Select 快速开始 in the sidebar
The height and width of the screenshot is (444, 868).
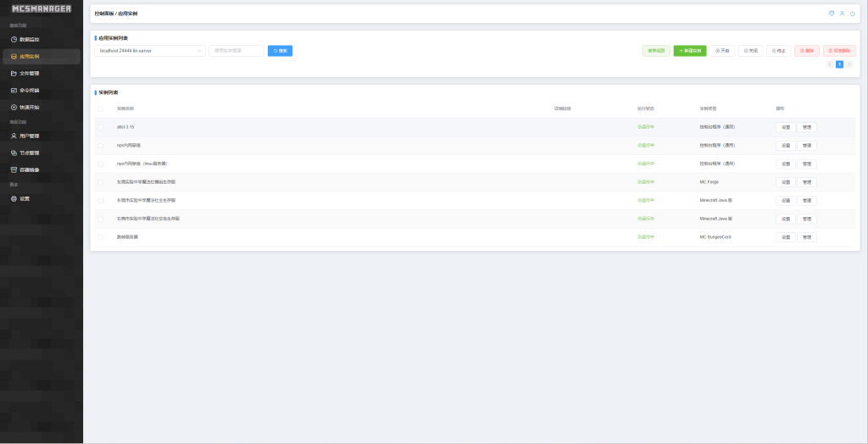(x=30, y=107)
